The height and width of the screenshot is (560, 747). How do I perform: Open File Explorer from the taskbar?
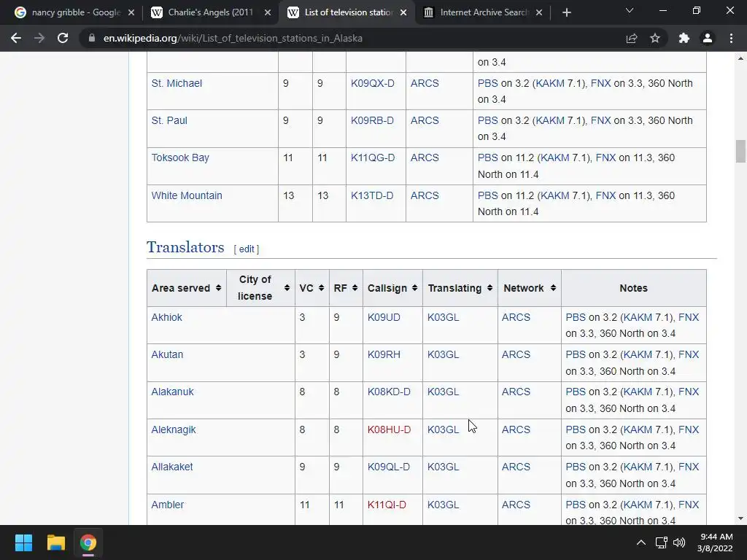(x=55, y=542)
